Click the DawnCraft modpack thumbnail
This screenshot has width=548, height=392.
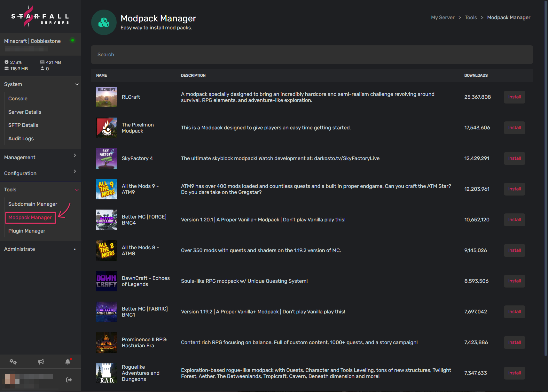pos(106,281)
